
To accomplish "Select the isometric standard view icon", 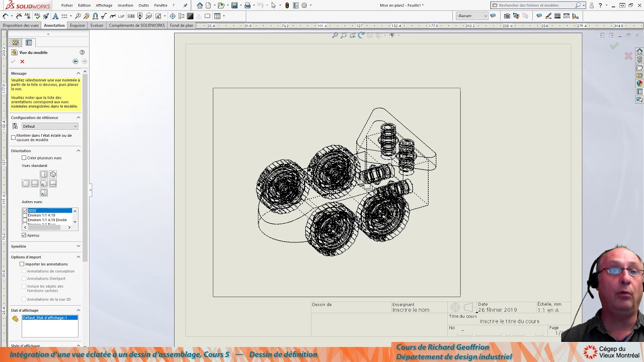I will tap(53, 174).
